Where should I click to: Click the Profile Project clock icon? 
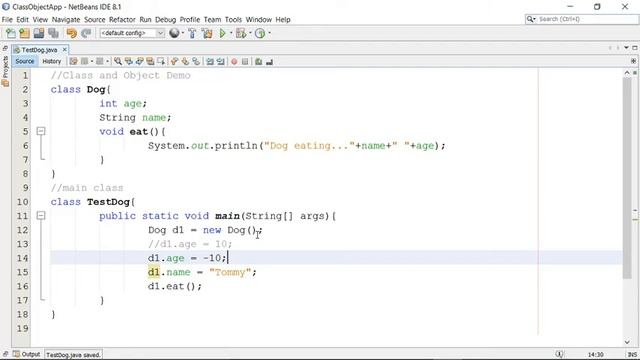[x=260, y=33]
